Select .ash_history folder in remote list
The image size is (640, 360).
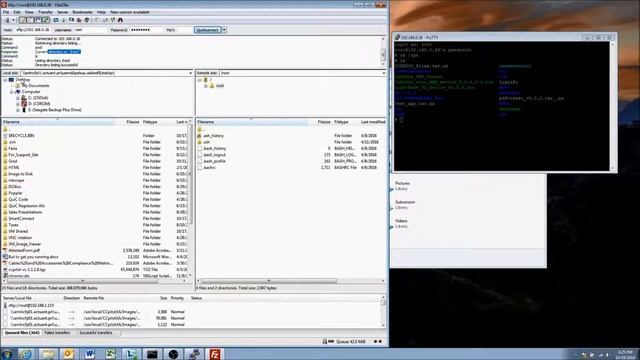pyautogui.click(x=213, y=136)
